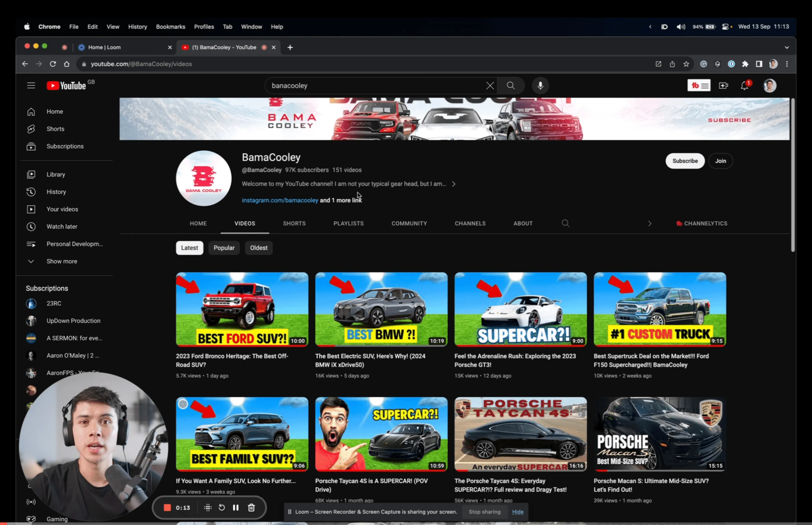Image resolution: width=812 pixels, height=525 pixels.
Task: Open the ABOUT tab
Action: pos(523,223)
